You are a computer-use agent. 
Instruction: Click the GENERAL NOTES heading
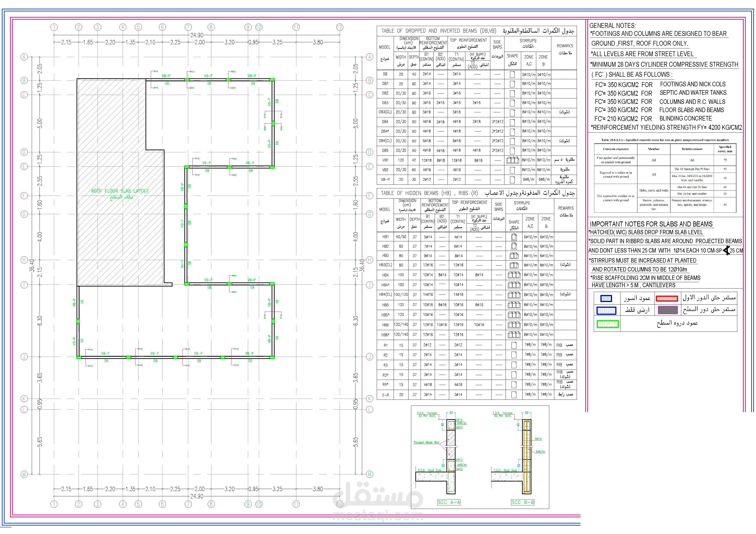613,26
